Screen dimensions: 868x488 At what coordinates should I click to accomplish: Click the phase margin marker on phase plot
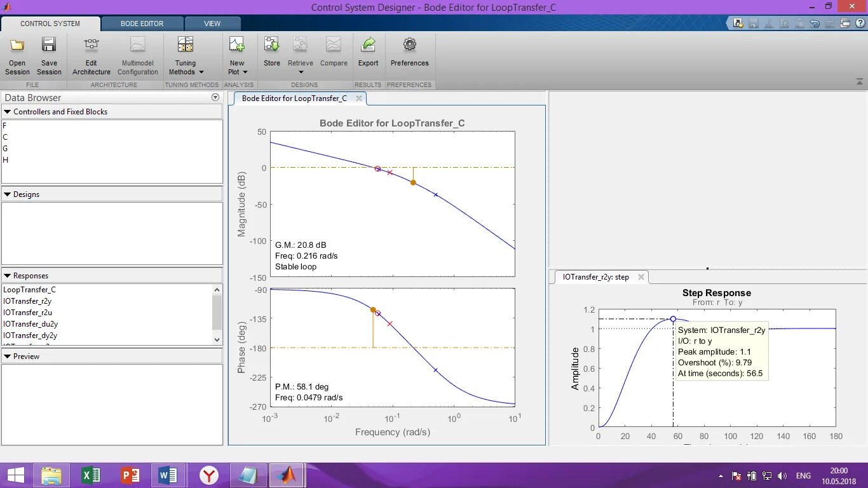pos(373,309)
